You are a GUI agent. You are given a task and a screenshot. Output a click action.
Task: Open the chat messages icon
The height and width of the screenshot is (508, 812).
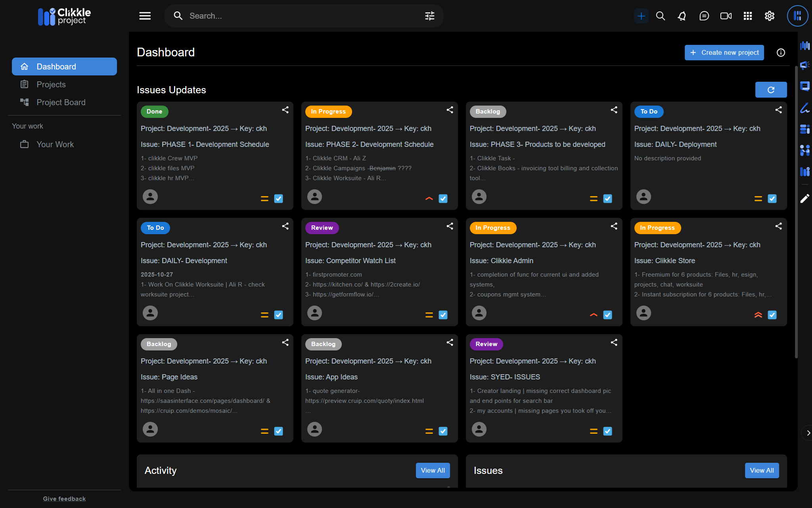pyautogui.click(x=704, y=16)
